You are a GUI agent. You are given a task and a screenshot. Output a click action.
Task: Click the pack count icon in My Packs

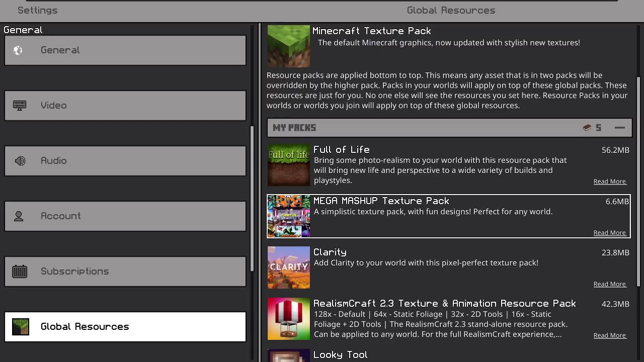587,128
